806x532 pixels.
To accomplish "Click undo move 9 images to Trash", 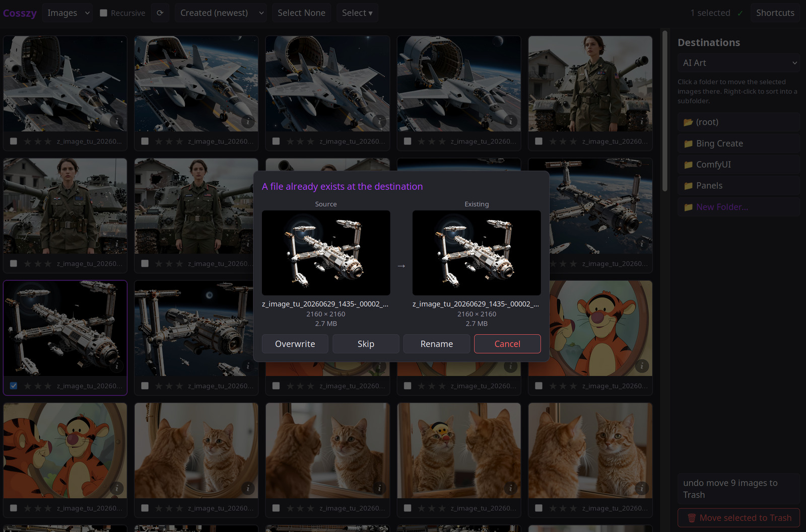I will (x=739, y=489).
